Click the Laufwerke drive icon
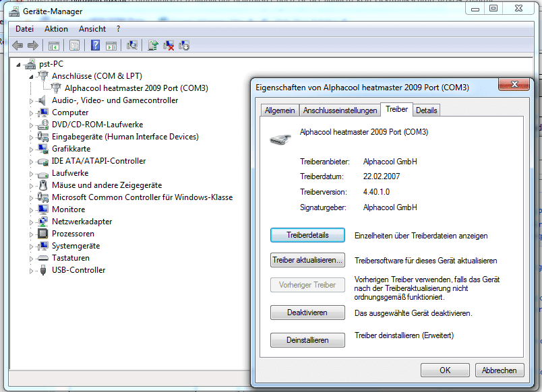This screenshot has height=392, width=542. (43, 174)
